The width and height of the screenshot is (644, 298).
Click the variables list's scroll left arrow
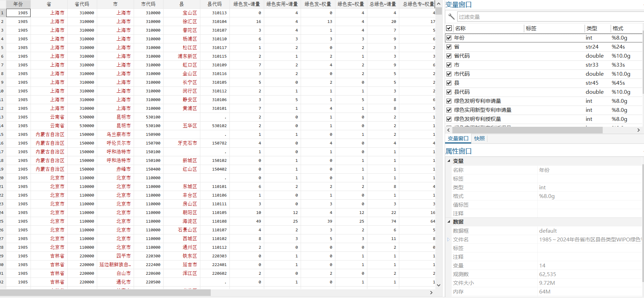pyautogui.click(x=448, y=130)
